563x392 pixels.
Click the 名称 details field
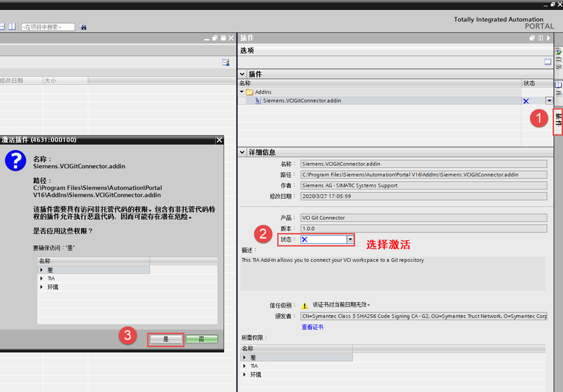(424, 164)
